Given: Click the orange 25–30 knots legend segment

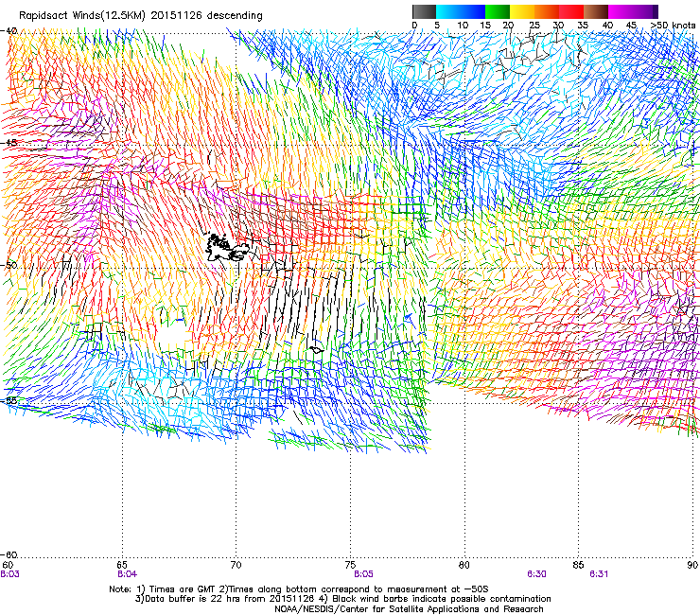Looking at the screenshot, I should [547, 11].
